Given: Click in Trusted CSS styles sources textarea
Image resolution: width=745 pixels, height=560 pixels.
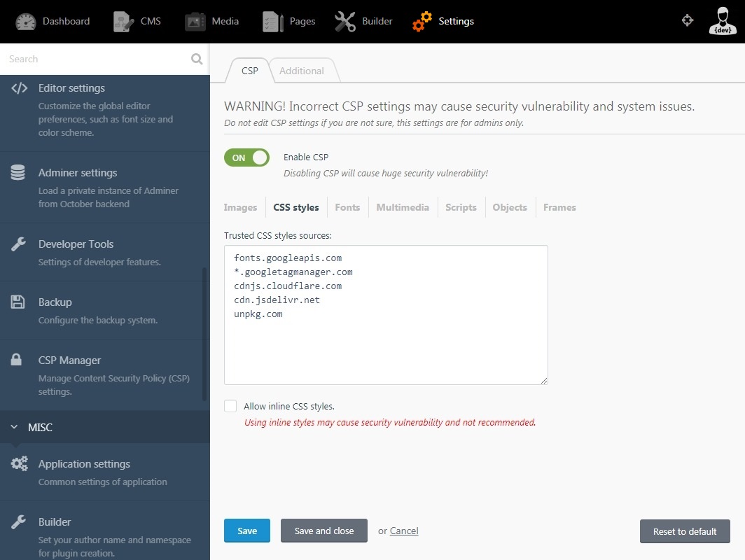Looking at the screenshot, I should coord(386,315).
